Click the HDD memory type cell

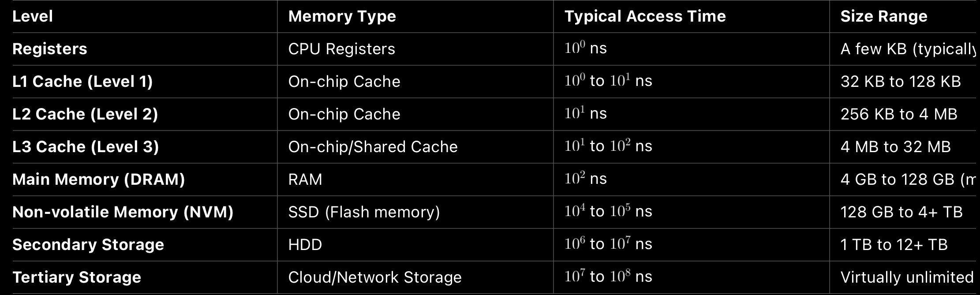[305, 245]
